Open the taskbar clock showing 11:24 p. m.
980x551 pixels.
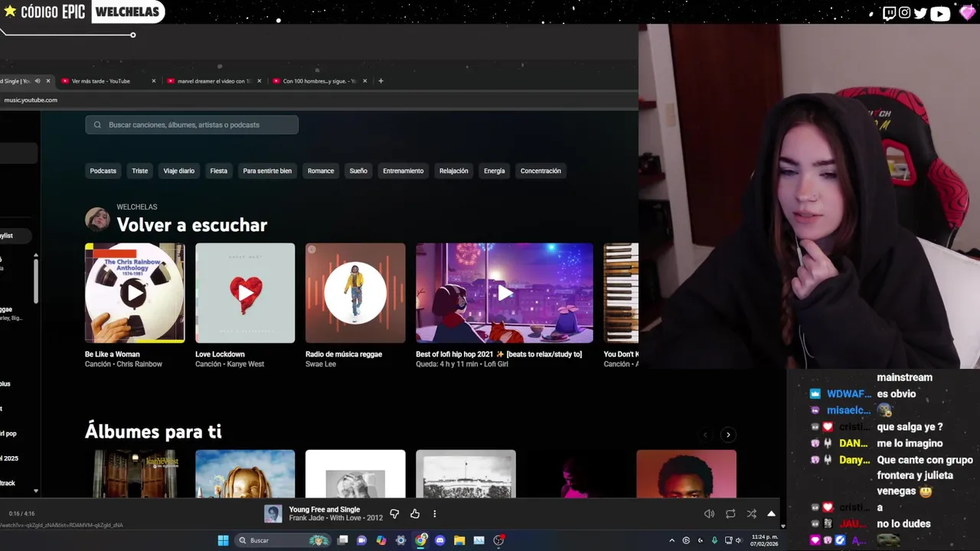(764, 540)
